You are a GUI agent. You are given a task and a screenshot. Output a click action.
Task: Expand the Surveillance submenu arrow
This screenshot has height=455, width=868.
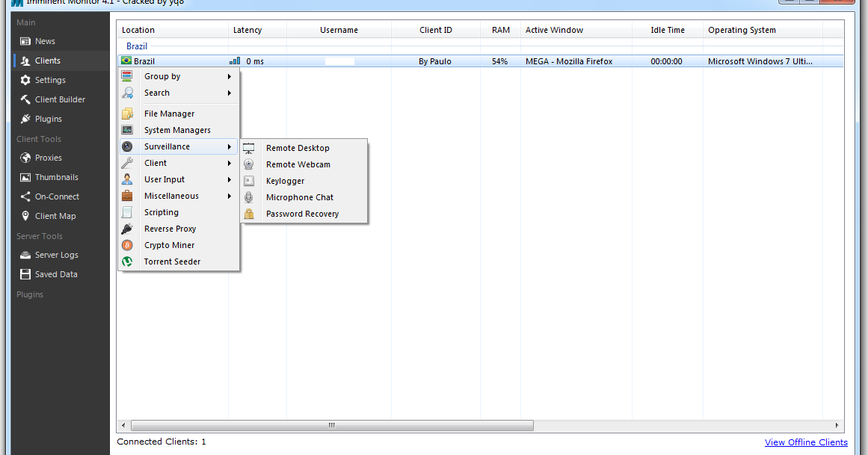click(230, 146)
